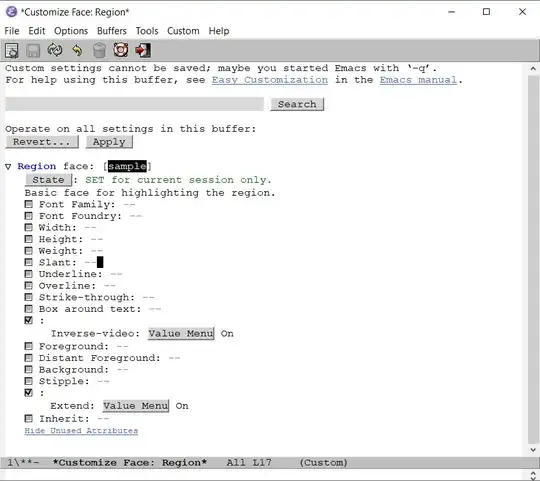540x481 pixels.
Task: Click the disabled save floppy toolbar icon
Action: [33, 51]
